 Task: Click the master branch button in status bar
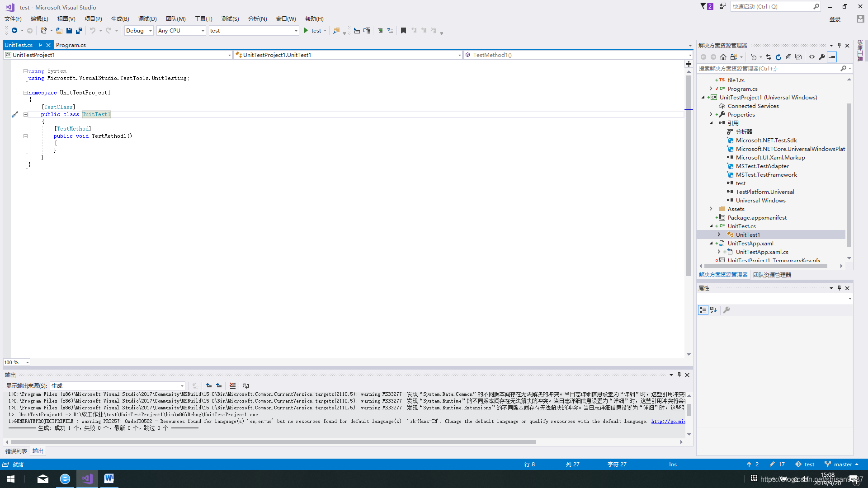tap(841, 465)
